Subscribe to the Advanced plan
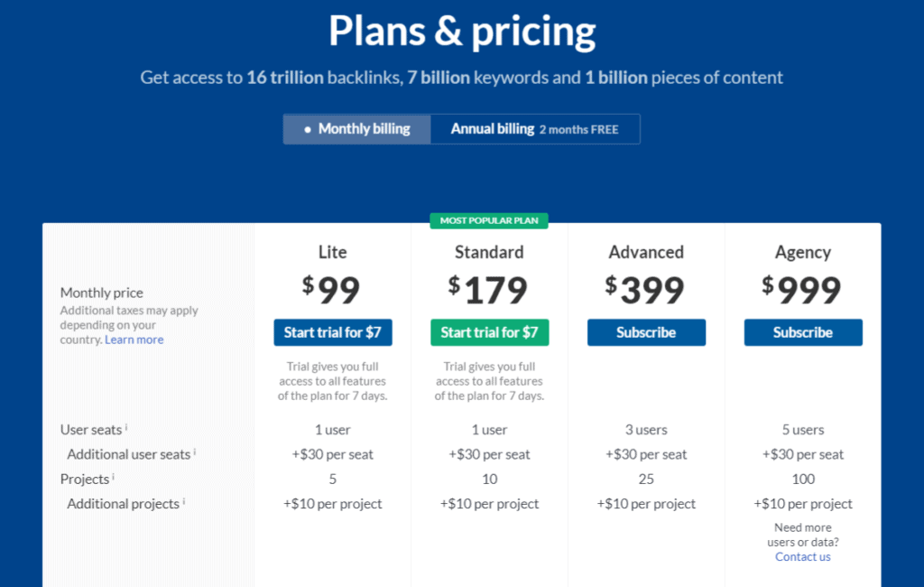Image resolution: width=924 pixels, height=587 pixels. [x=646, y=332]
